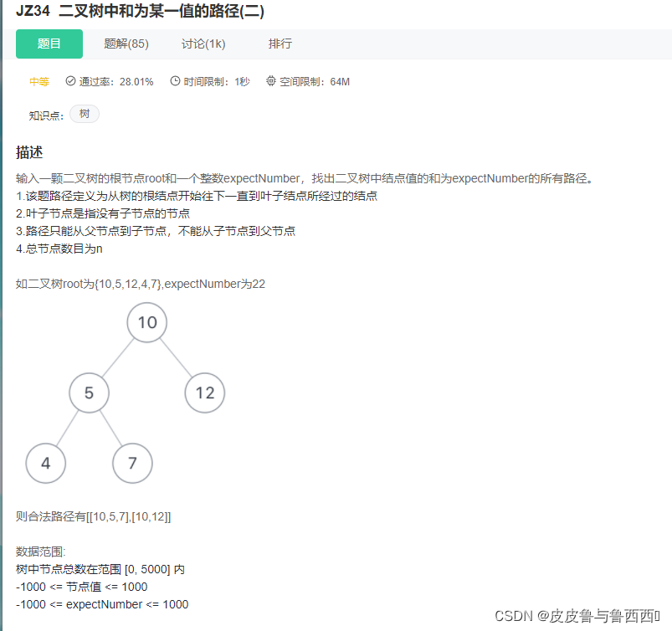Image resolution: width=672 pixels, height=631 pixels.
Task: Click the line starting 3.路径只能从父节点
Action: (x=156, y=231)
